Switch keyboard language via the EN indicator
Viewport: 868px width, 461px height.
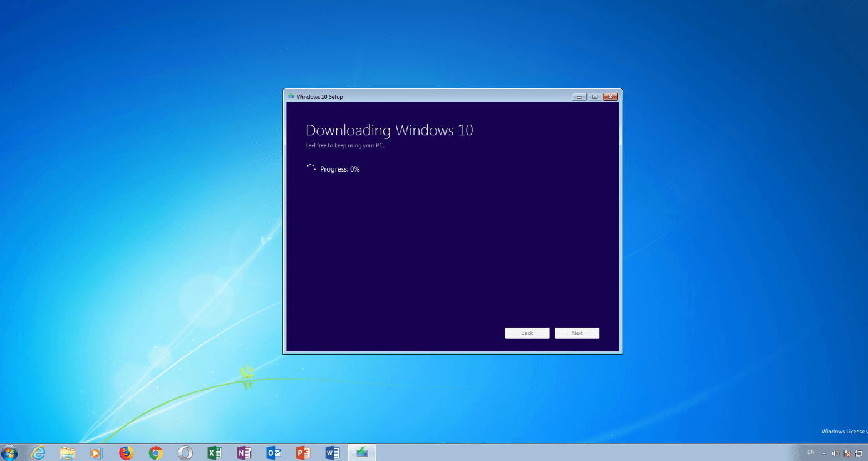pyautogui.click(x=810, y=452)
